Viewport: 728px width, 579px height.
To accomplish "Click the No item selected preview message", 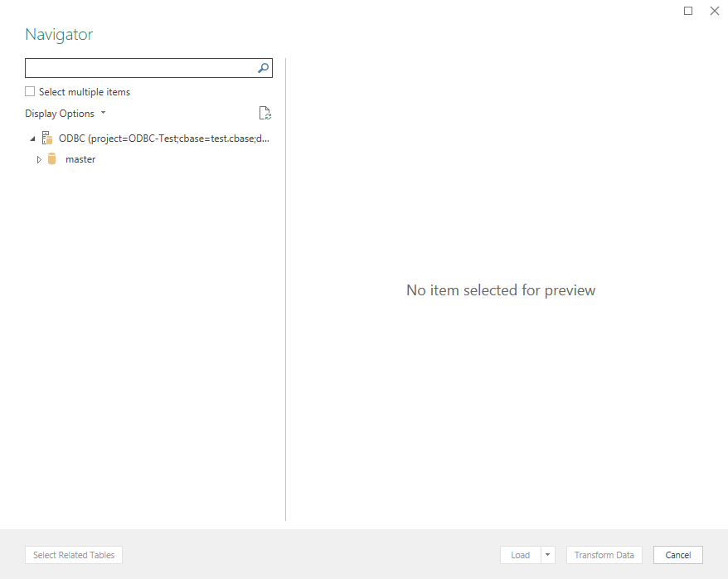I will pos(501,290).
